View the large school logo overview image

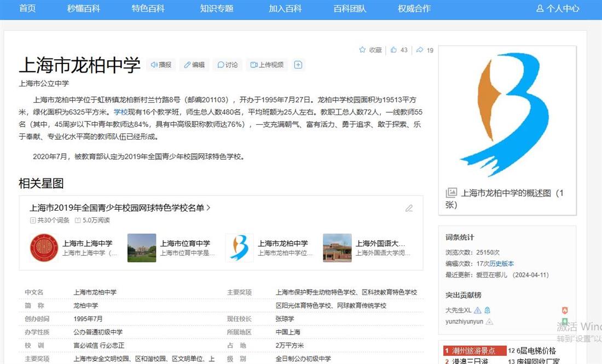click(x=507, y=114)
